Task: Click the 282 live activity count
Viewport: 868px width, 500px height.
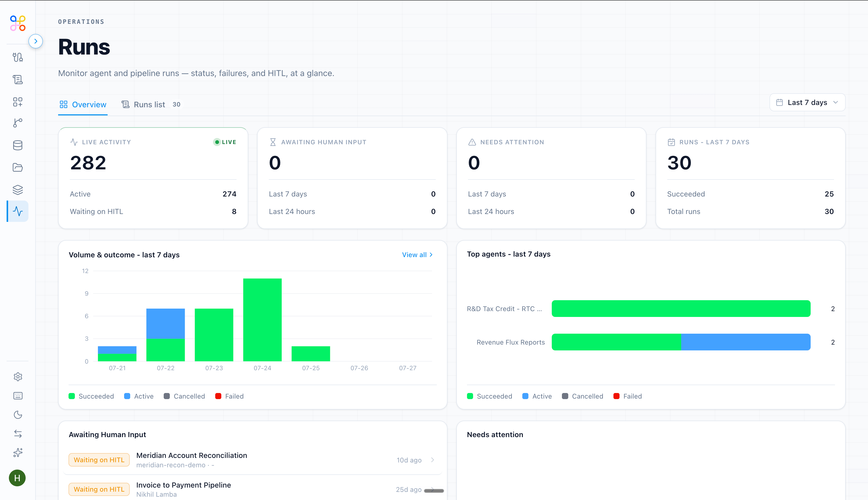Action: (x=88, y=163)
